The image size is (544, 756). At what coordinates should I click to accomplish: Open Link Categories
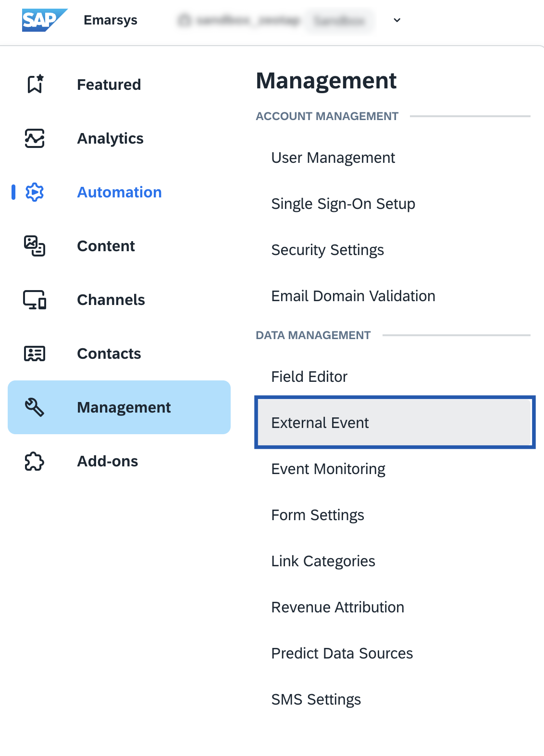point(323,561)
